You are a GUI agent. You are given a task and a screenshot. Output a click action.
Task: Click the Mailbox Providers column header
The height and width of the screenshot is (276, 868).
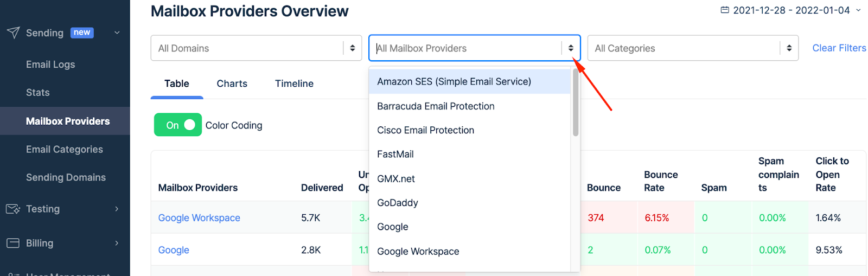click(198, 188)
